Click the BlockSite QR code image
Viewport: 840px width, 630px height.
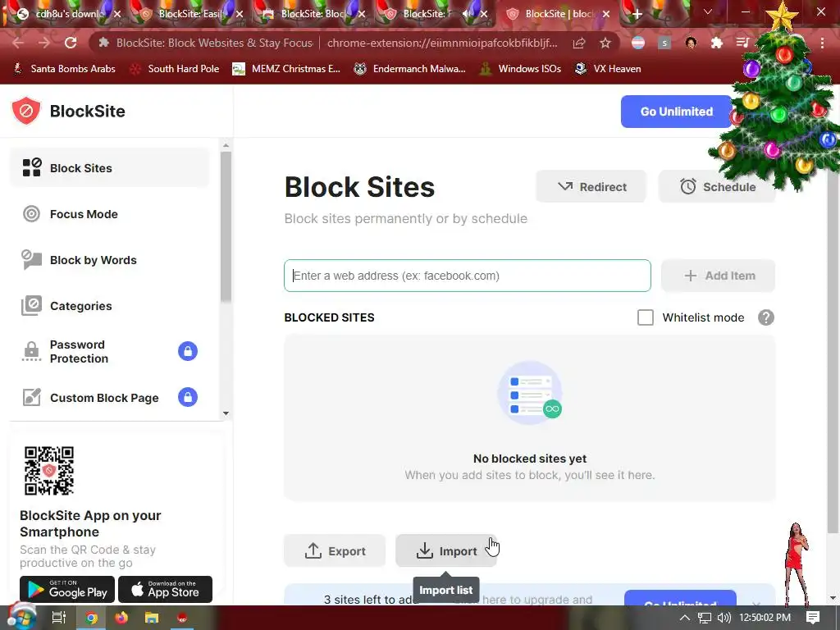tap(48, 470)
